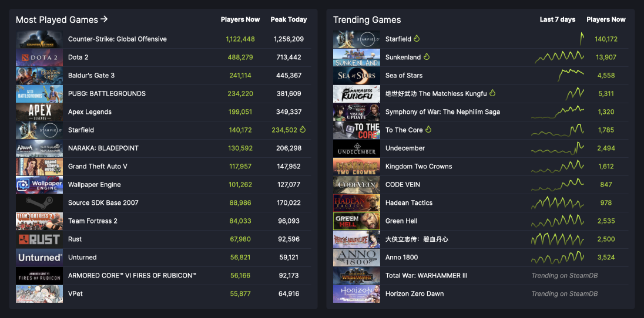Click the flame icon beside Starfield's peak today
Image resolution: width=644 pixels, height=318 pixels.
tap(303, 130)
